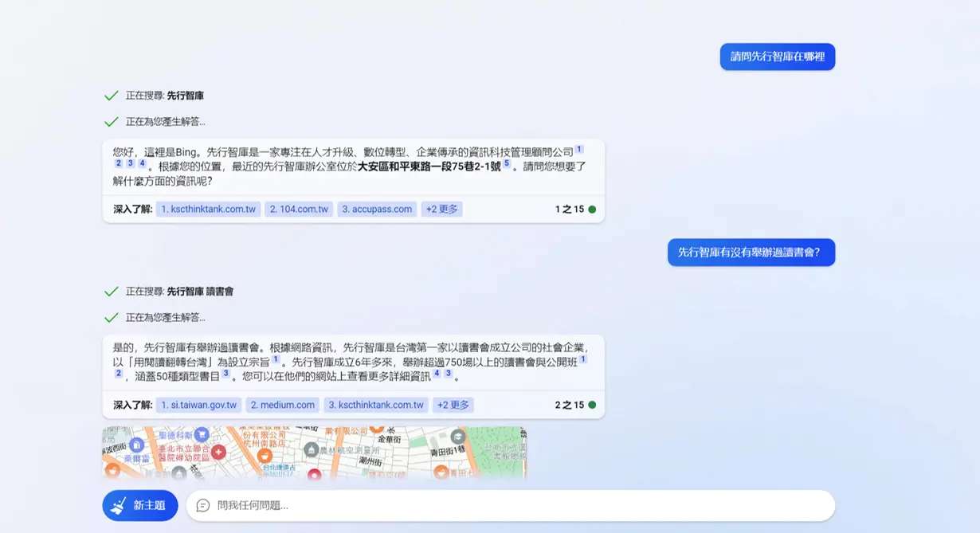980x533 pixels.
Task: Open the 1. kscthinktank.com.tw source link
Action: [x=208, y=210]
